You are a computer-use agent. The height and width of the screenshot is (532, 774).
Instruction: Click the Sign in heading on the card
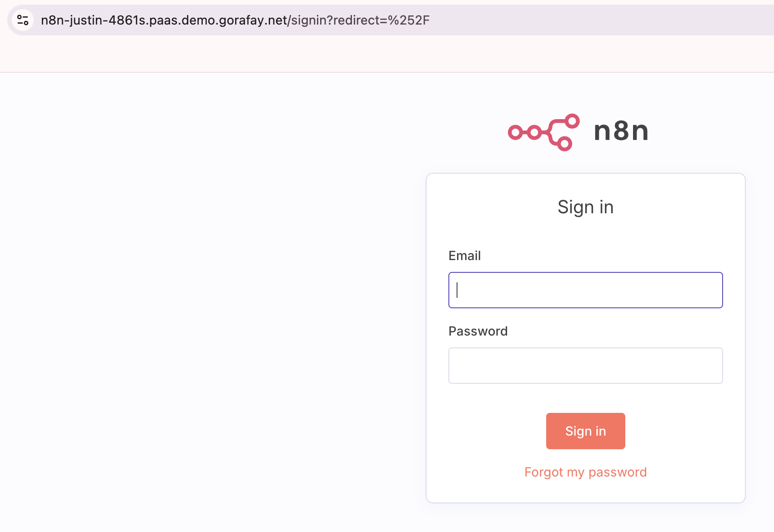click(585, 207)
